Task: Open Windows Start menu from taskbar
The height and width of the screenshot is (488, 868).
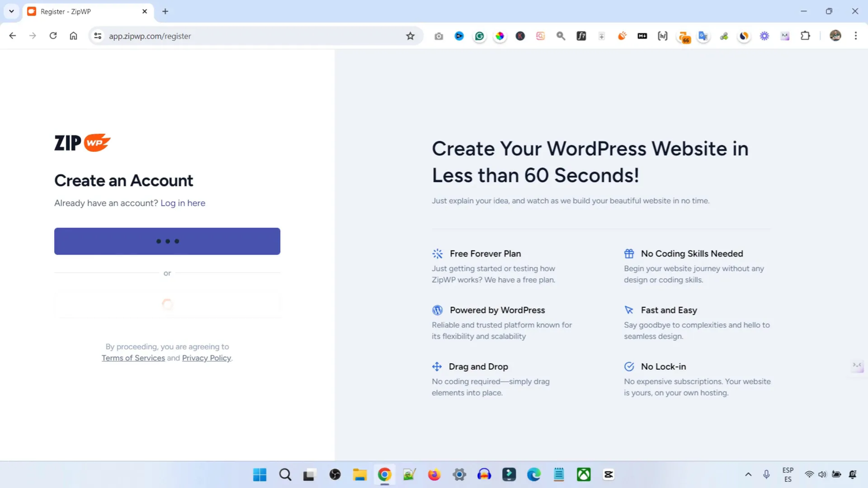Action: pos(260,474)
